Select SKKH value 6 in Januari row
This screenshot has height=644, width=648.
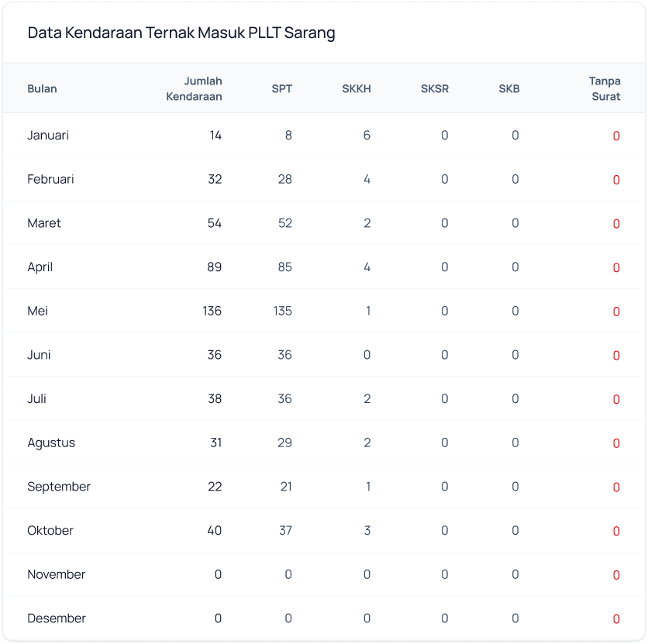367,136
